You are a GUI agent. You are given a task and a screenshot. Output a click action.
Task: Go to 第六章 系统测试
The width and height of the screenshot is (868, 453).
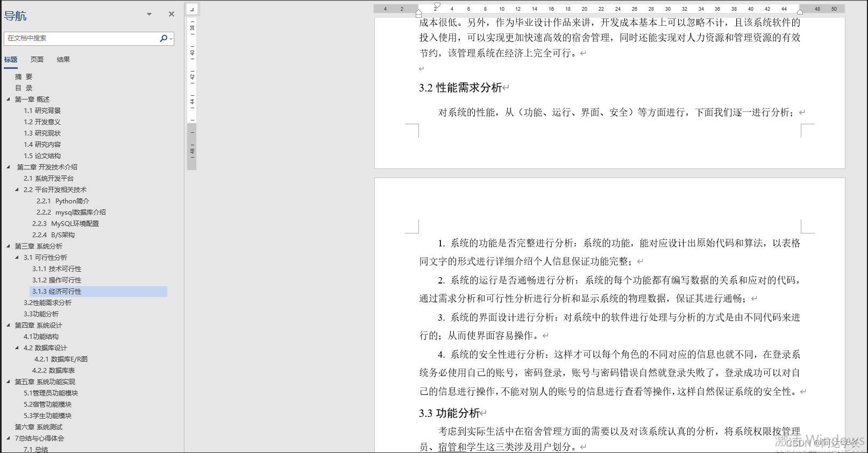pyautogui.click(x=38, y=427)
